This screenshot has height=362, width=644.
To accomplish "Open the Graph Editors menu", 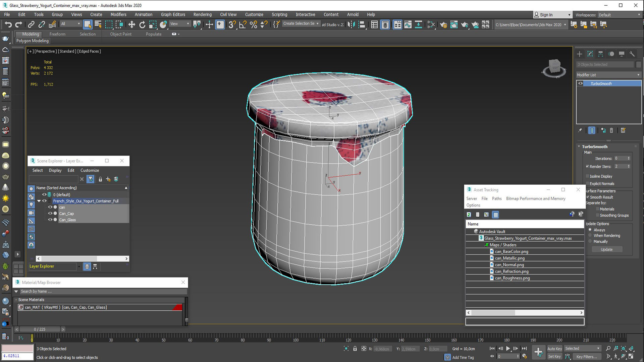I will point(173,14).
